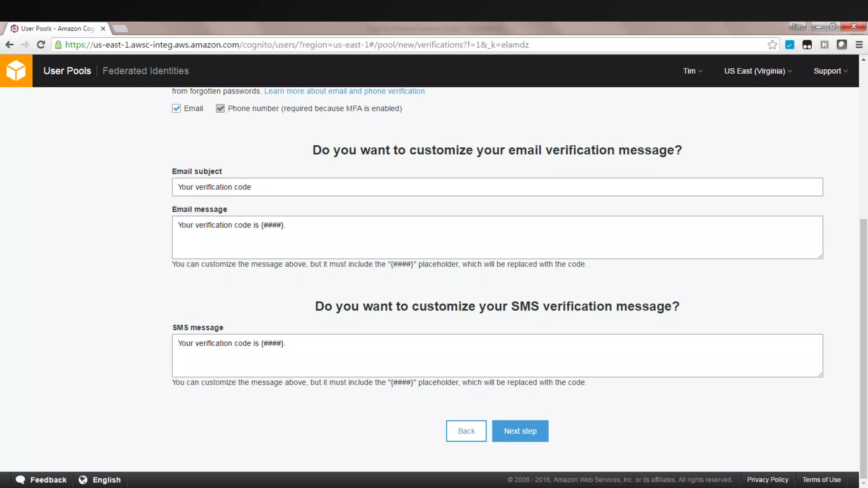The width and height of the screenshot is (868, 488).
Task: Open the Chrome hamburger menu
Action: coord(859,44)
